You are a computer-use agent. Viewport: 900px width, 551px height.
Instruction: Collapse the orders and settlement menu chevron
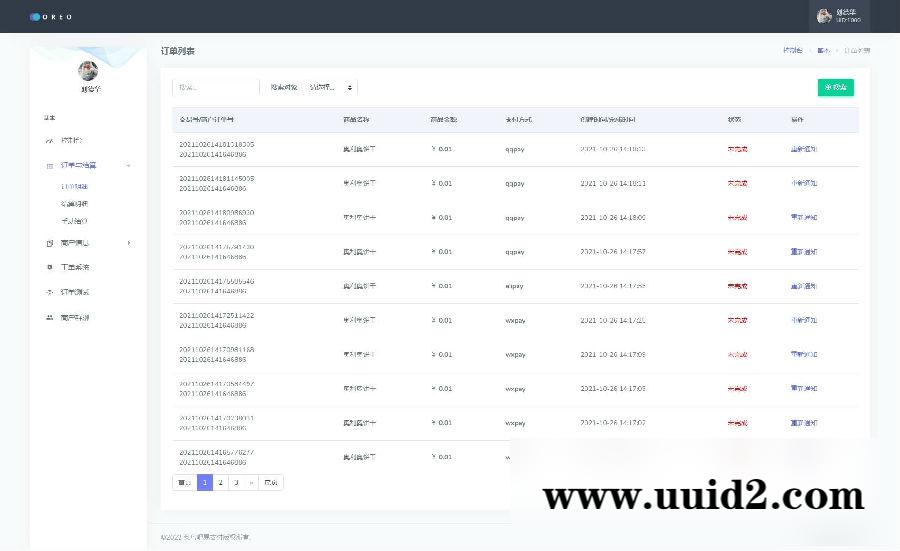[129, 165]
